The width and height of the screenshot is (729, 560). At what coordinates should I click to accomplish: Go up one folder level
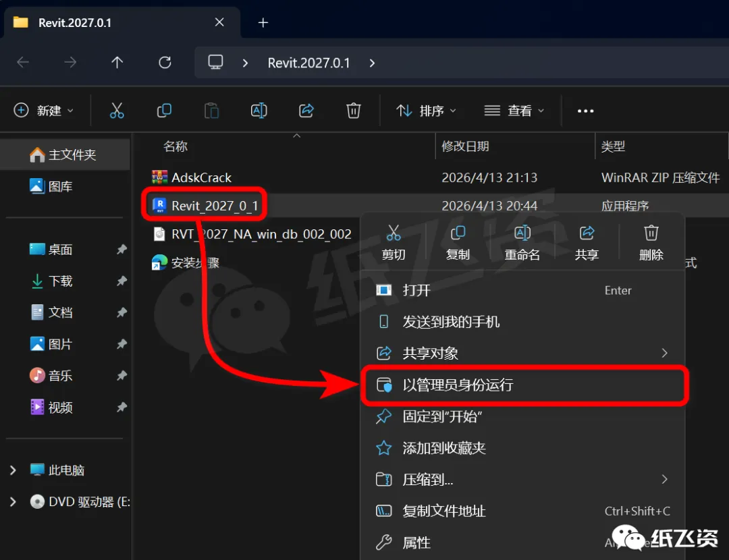tap(117, 62)
